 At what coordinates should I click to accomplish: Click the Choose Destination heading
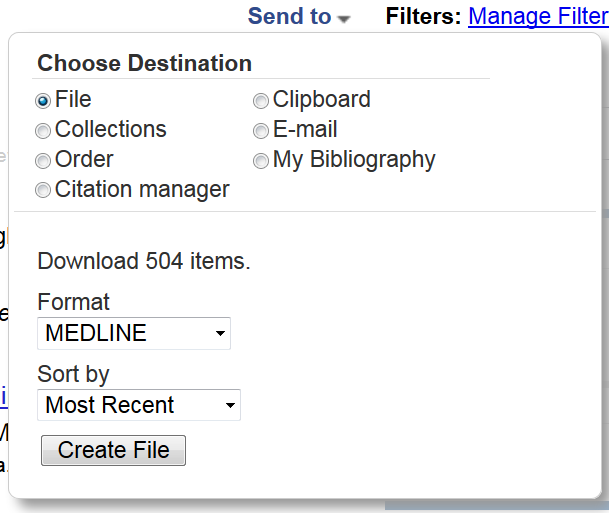(144, 64)
